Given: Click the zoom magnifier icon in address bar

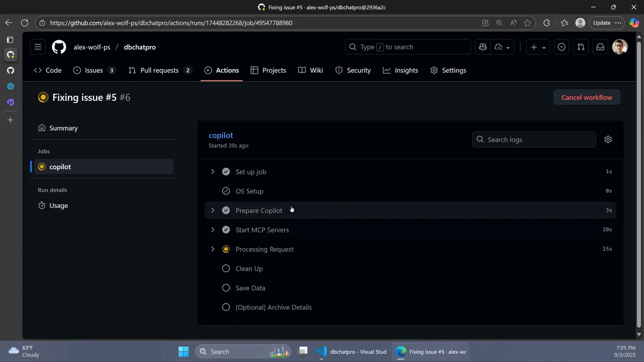Looking at the screenshot, I should tap(499, 23).
